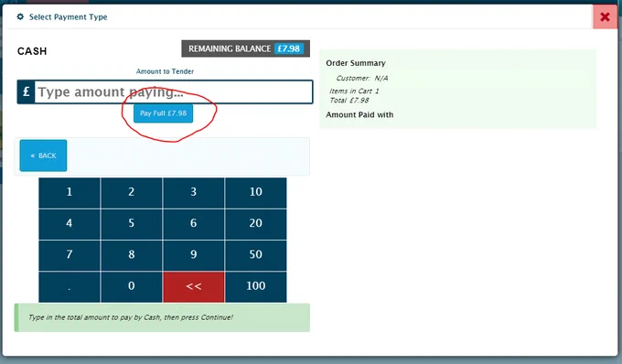Focus the amount to tender input field
This screenshot has width=622, height=364.
pos(174,92)
